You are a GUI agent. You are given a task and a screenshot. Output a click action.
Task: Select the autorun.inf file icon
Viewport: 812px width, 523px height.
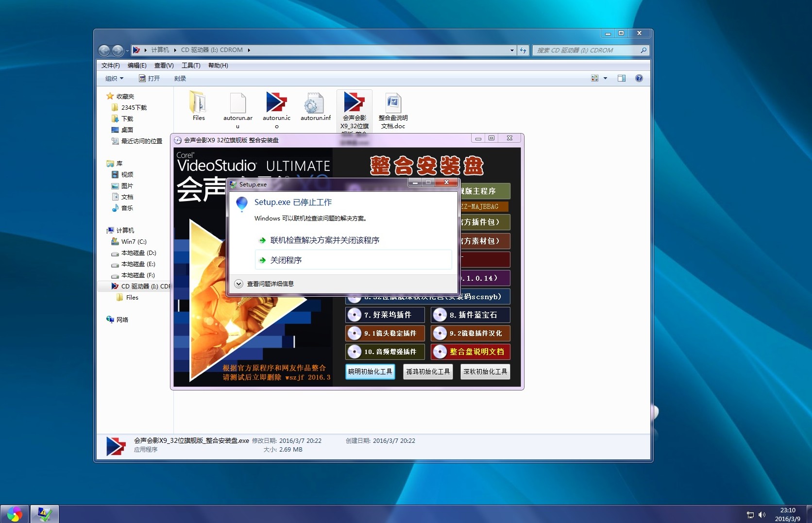pos(315,102)
